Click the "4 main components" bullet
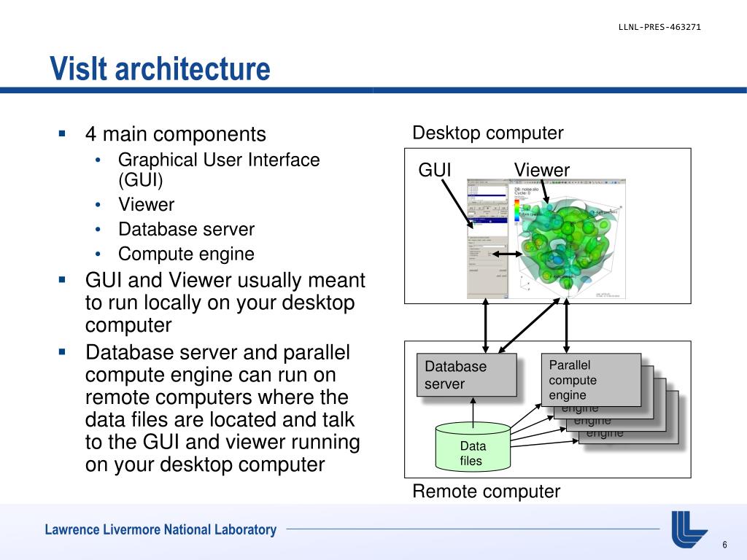 pyautogui.click(x=175, y=134)
